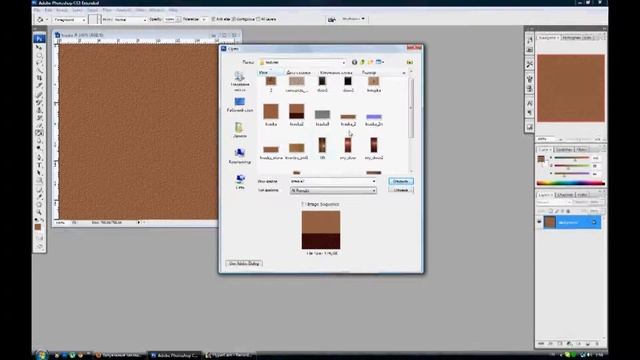Screen dimensions: 640x360
Task: Click the foreground color swatch in the Color panel
Action: click(x=541, y=159)
